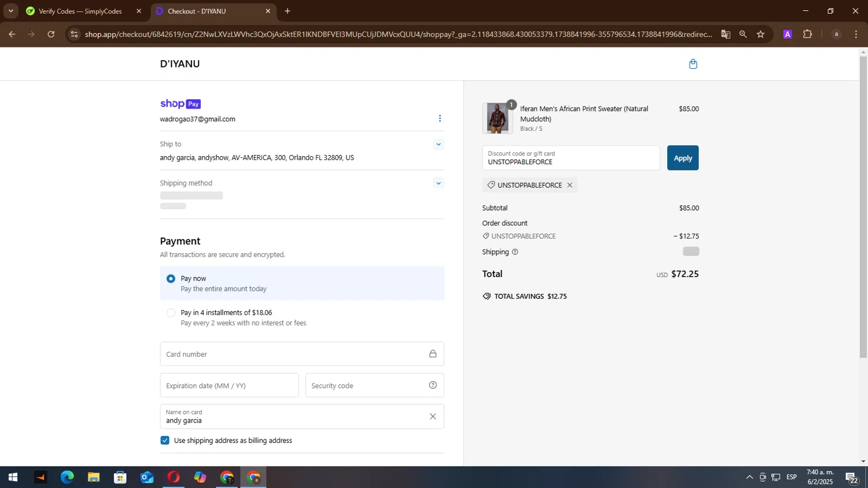
Task: Show shipping info tooltip
Action: click(x=515, y=252)
